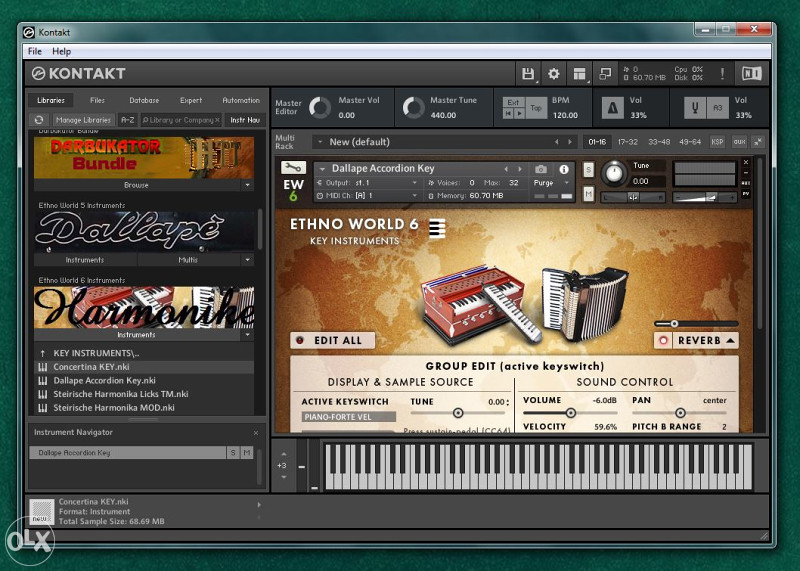Switch to the Files tab
The width and height of the screenshot is (800, 571).
click(97, 101)
